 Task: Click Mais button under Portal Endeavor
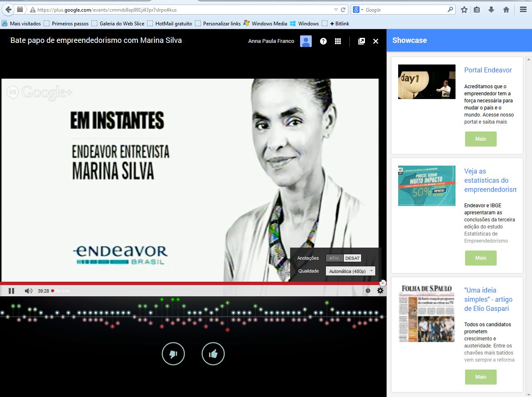tap(480, 139)
